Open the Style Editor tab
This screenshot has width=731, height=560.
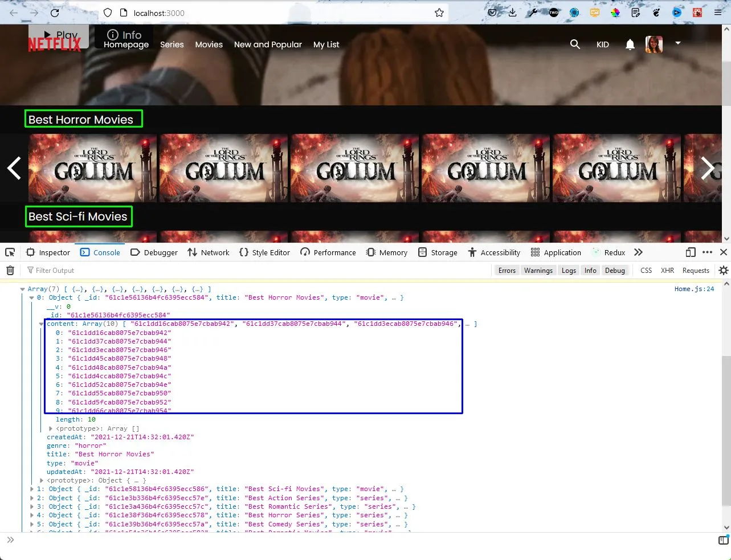(265, 252)
